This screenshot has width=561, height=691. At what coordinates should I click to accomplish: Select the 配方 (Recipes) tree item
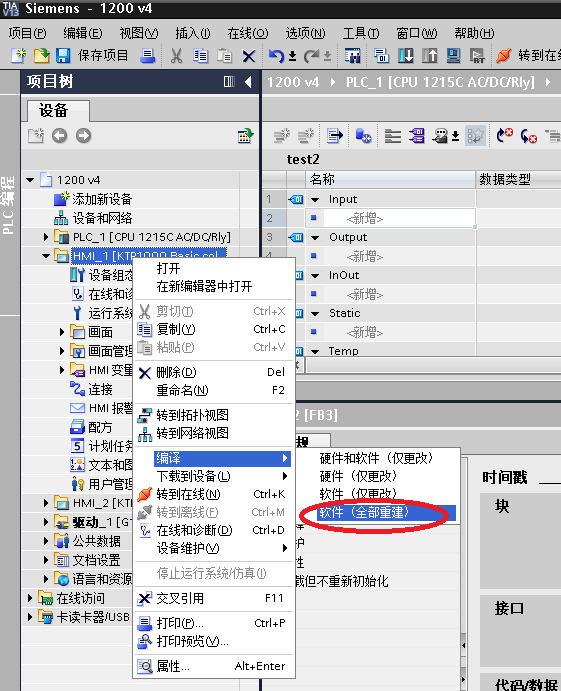[91, 427]
